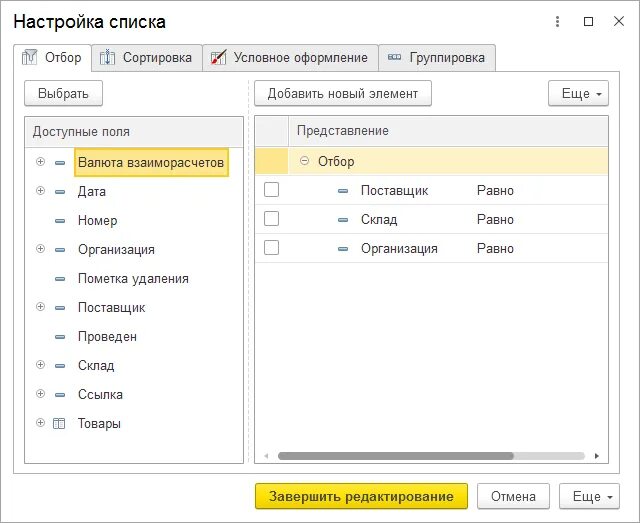Collapse the Отбор group in the filter list
Image resolution: width=640 pixels, height=523 pixels.
pyautogui.click(x=304, y=161)
